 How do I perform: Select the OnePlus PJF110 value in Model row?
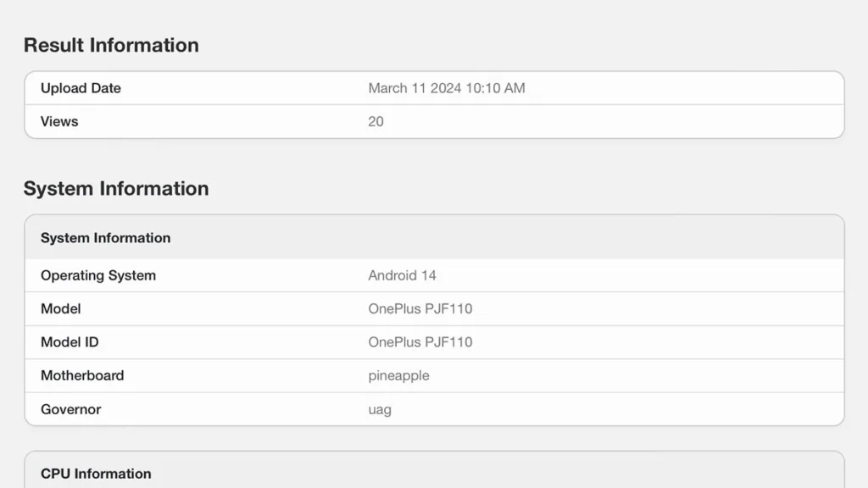click(x=420, y=308)
